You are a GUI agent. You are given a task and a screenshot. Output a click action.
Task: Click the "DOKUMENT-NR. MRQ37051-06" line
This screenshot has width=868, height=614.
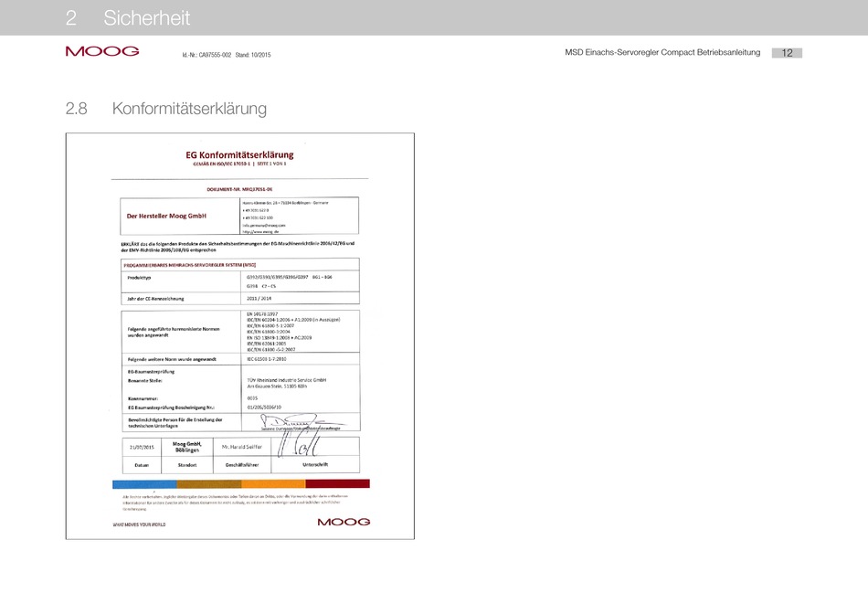[239, 189]
